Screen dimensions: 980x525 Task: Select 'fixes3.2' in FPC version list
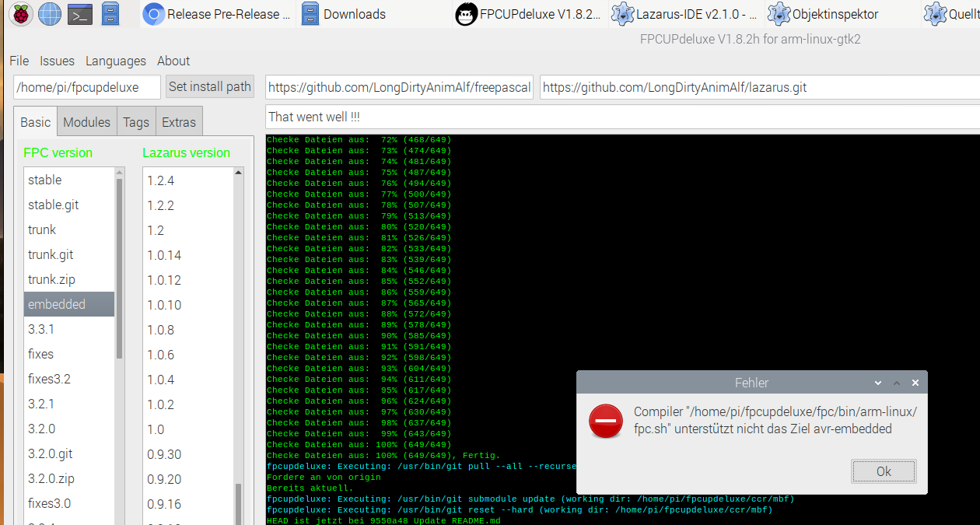(69, 379)
